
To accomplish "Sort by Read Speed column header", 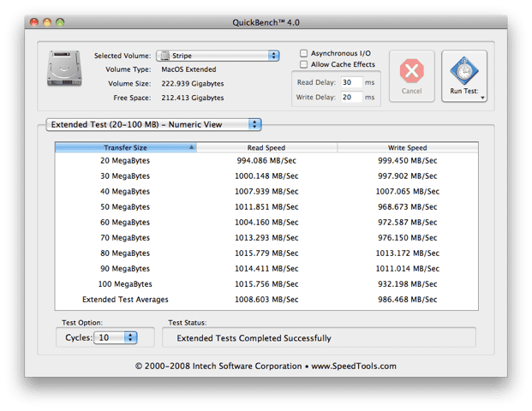I will (x=266, y=147).
